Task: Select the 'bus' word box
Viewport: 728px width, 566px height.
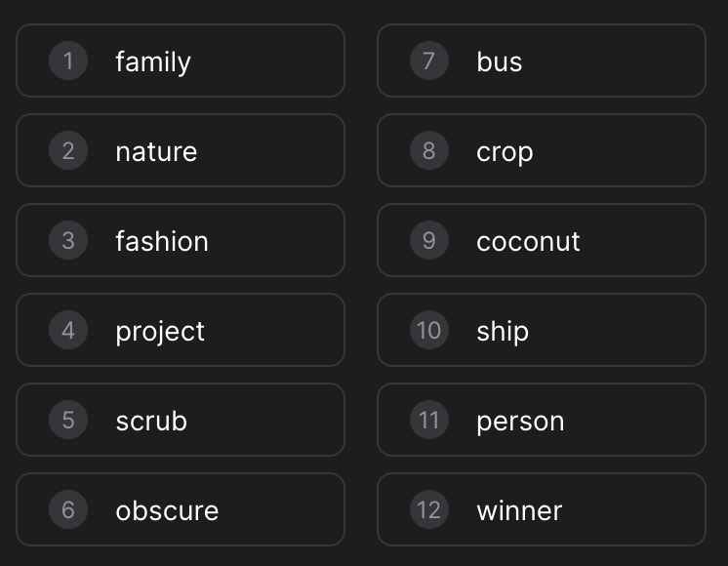Action: tap(542, 61)
